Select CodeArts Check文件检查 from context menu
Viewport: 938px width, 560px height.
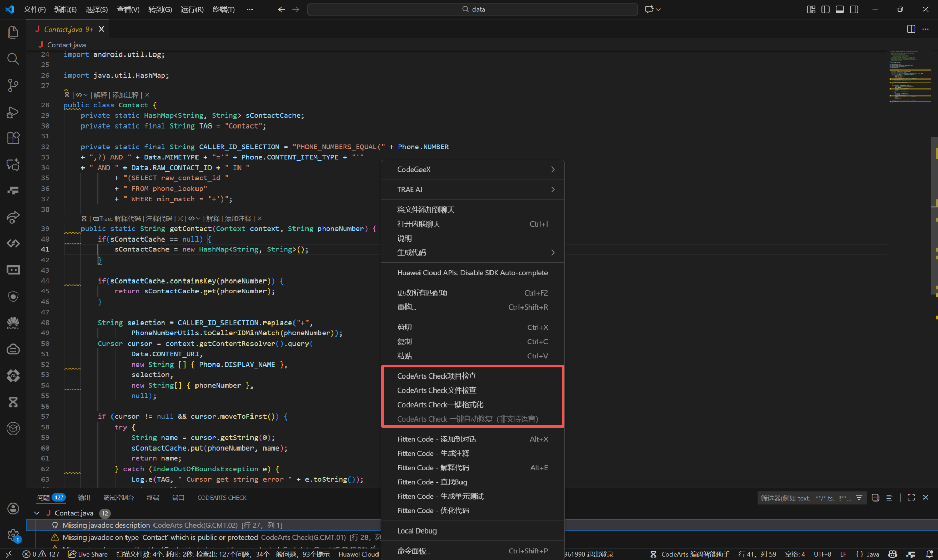472,390
